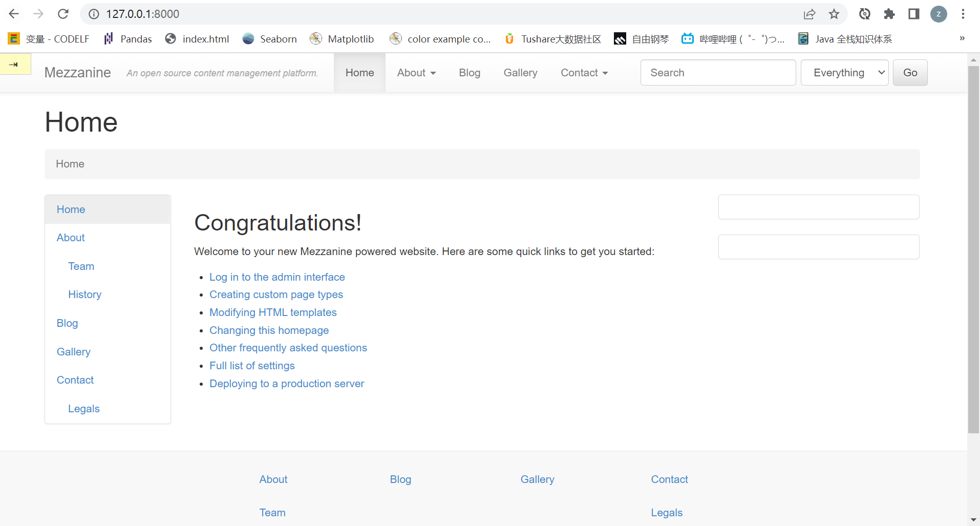Screen dimensions: 980x526
Task: Reload the current page
Action: click(x=63, y=14)
